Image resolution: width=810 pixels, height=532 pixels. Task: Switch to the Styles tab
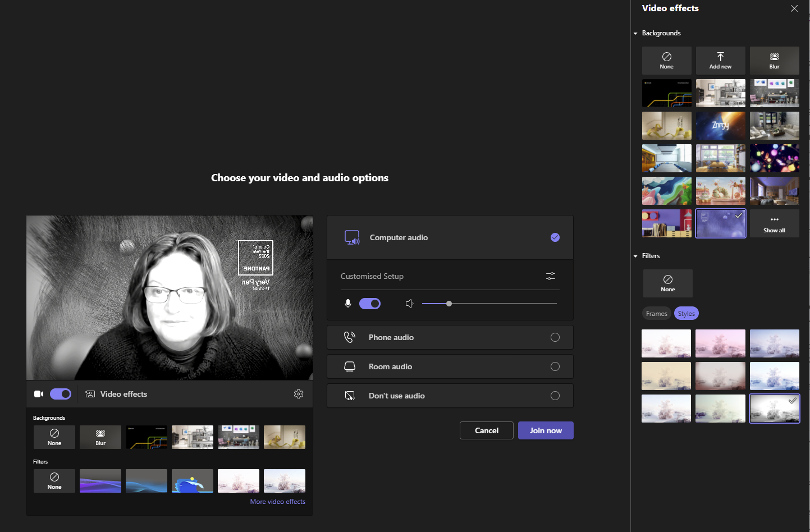pyautogui.click(x=686, y=313)
